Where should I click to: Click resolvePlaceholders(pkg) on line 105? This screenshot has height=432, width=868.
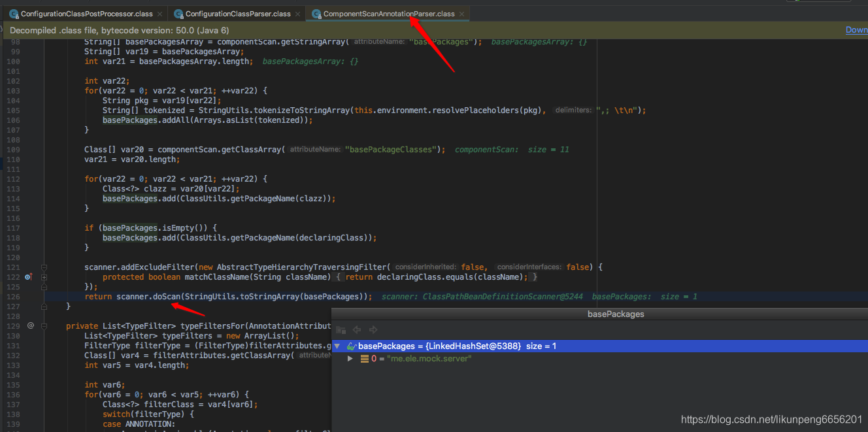point(486,110)
